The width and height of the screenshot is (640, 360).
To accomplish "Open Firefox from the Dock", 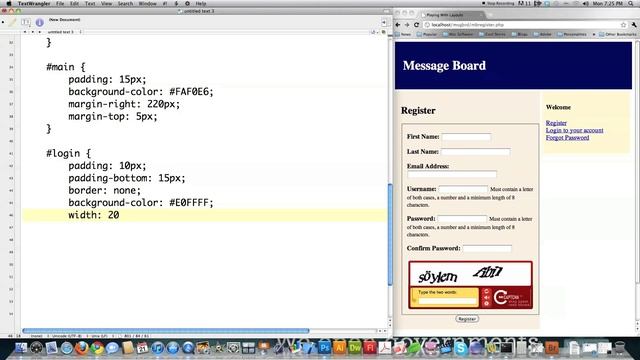I will (82, 348).
